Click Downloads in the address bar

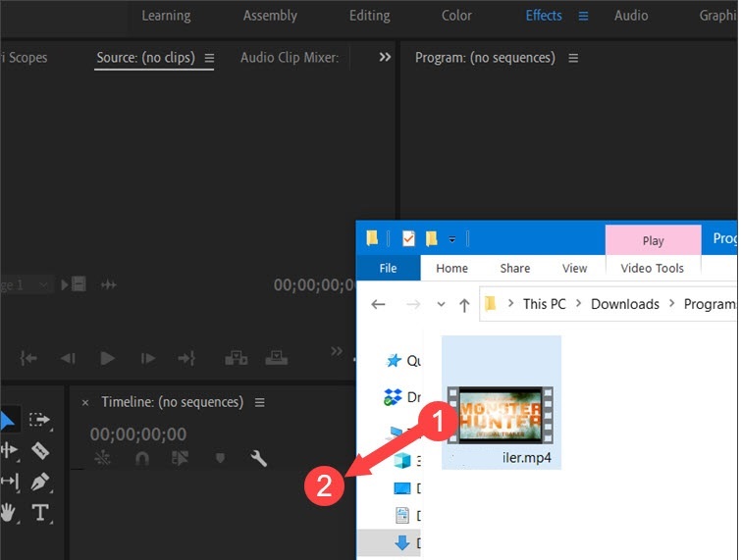pos(624,304)
